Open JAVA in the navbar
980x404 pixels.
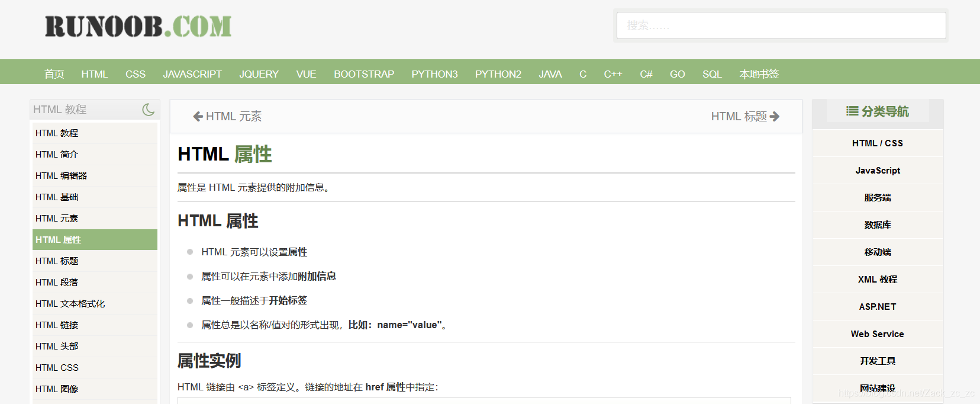click(550, 74)
